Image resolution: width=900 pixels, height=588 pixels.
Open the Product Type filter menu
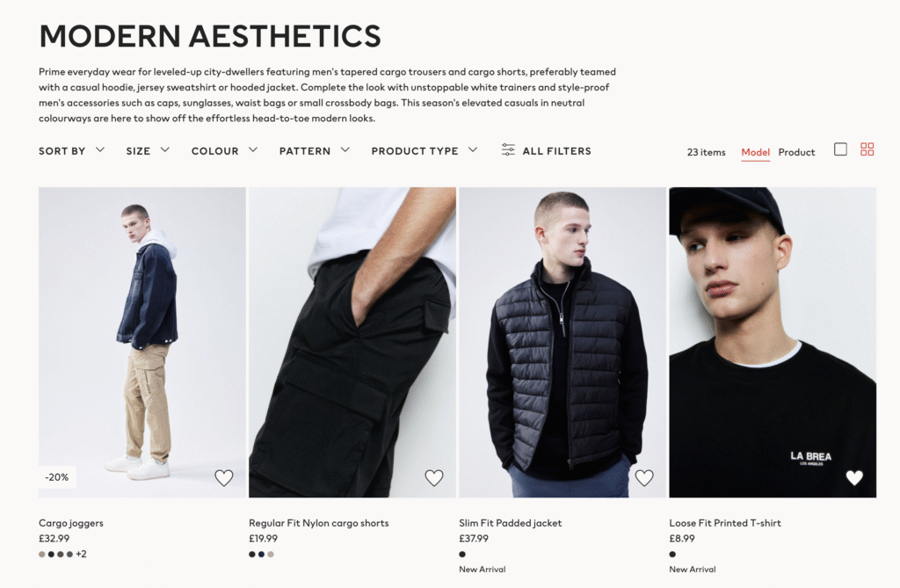tap(425, 150)
